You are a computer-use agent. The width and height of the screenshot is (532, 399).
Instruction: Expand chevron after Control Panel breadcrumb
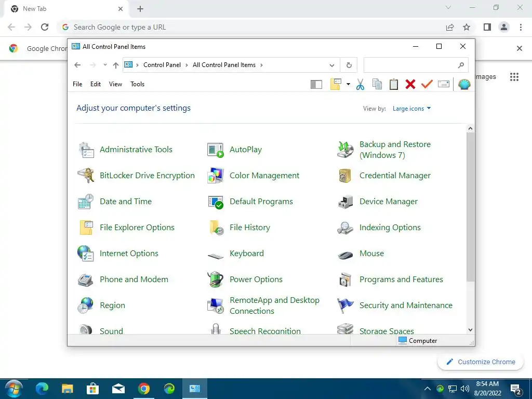pyautogui.click(x=187, y=65)
